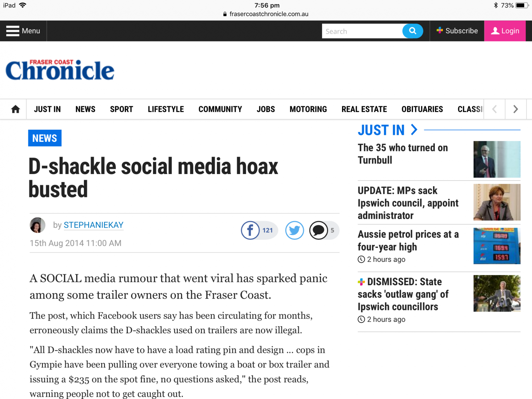Open the Obituaries section
The width and height of the screenshot is (532, 399).
tap(422, 109)
